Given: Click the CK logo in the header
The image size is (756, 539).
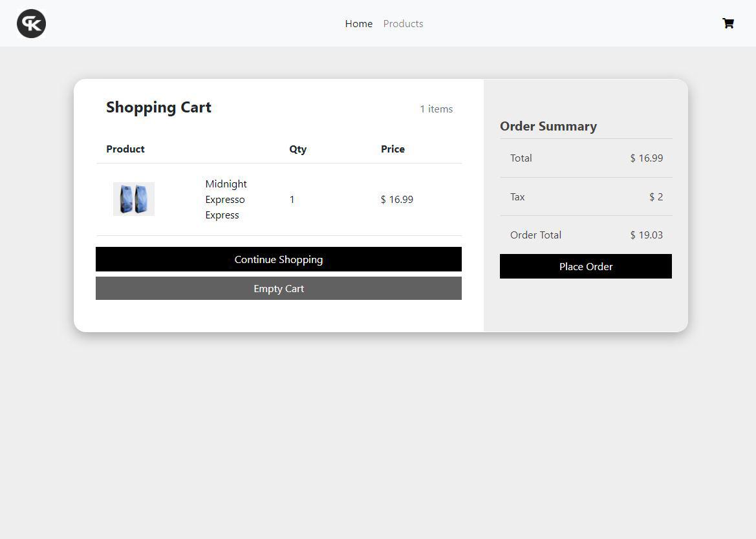Looking at the screenshot, I should pos(31,23).
